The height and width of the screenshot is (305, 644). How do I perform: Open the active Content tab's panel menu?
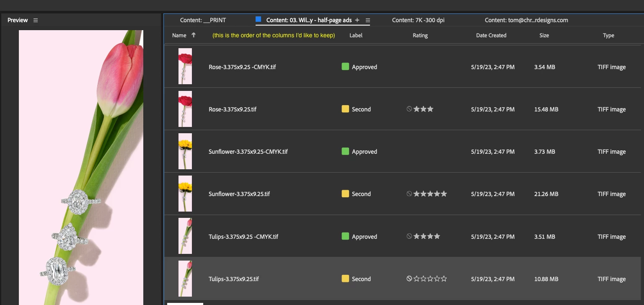point(368,20)
